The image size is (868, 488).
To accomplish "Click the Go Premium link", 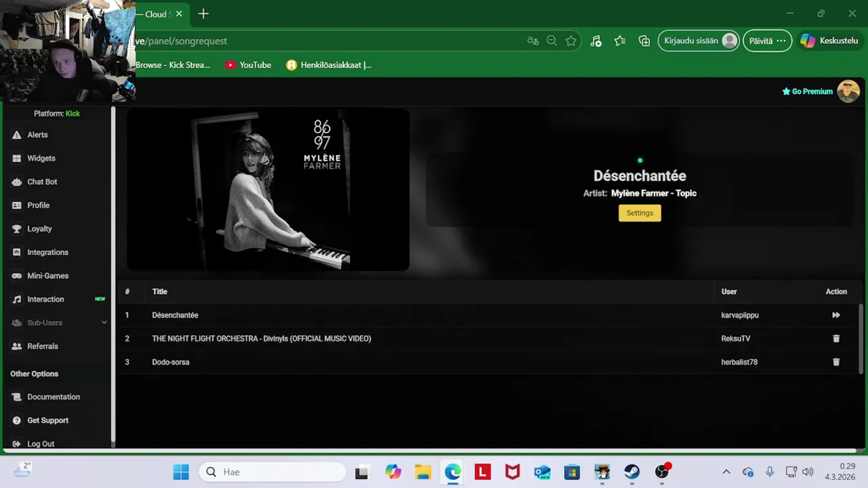I will 807,91.
